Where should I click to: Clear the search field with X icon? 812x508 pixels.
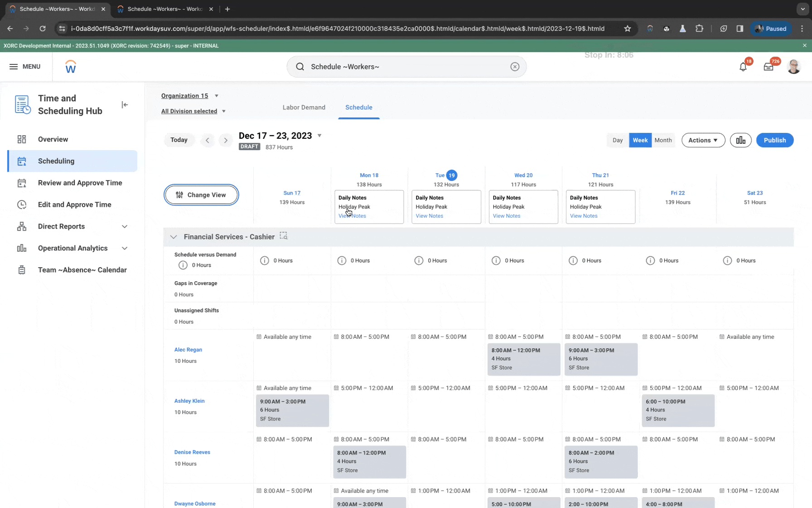[x=515, y=67]
